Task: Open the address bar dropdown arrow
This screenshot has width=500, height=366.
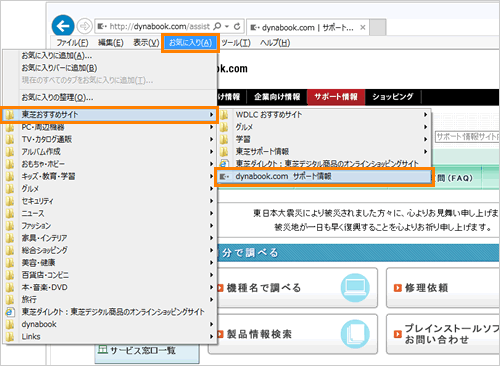Action: coord(227,26)
